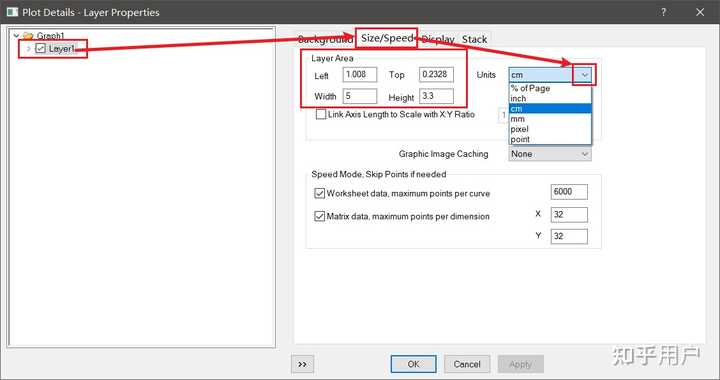This screenshot has height=380, width=720.
Task: Click the >> expand panel button
Action: point(302,364)
